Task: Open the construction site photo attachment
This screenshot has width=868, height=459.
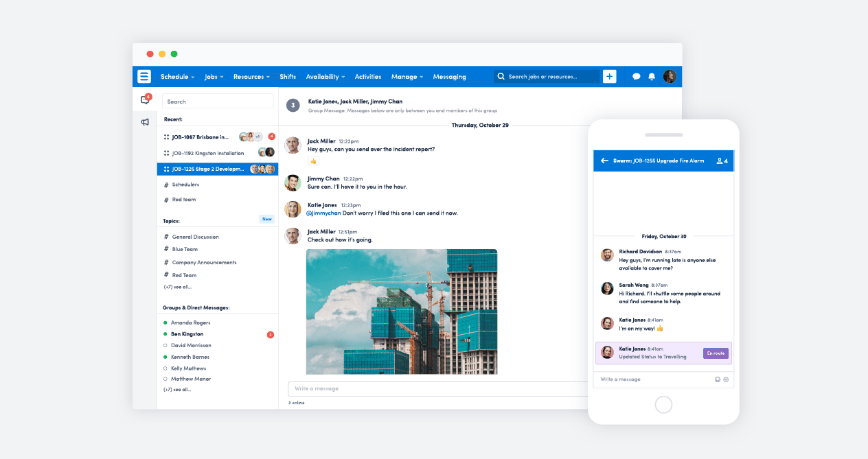Action: [402, 311]
